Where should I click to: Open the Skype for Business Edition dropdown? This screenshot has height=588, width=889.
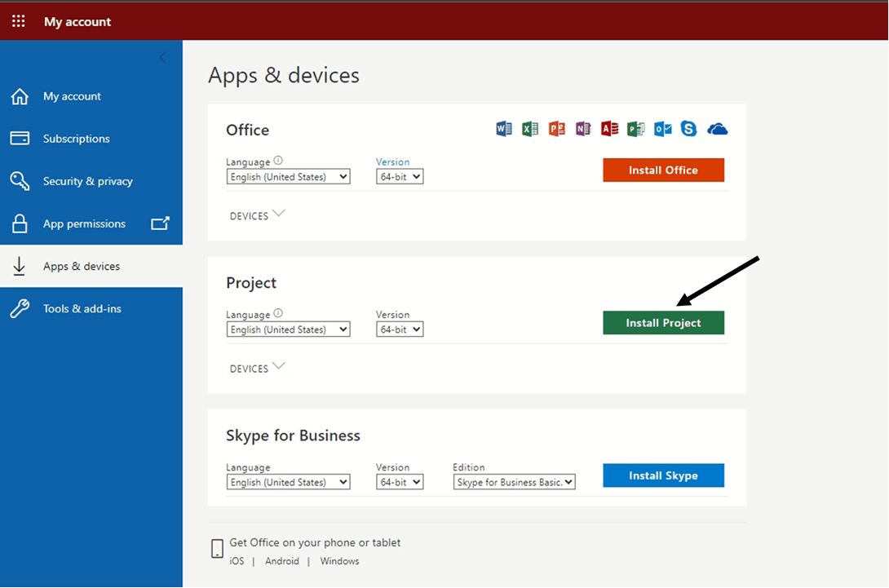click(515, 482)
